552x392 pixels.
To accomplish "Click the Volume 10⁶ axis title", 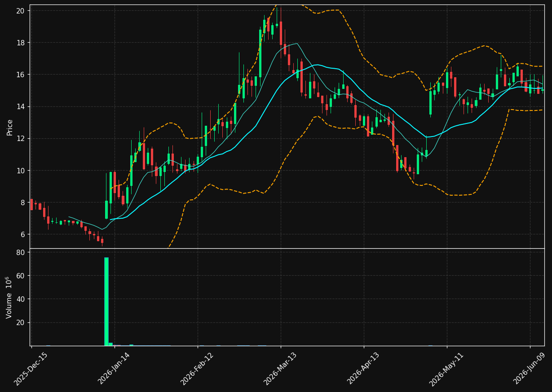I will (x=9, y=297).
